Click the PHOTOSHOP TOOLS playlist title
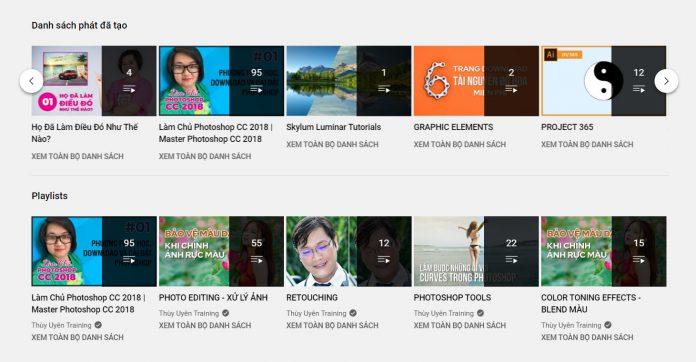 pyautogui.click(x=452, y=298)
